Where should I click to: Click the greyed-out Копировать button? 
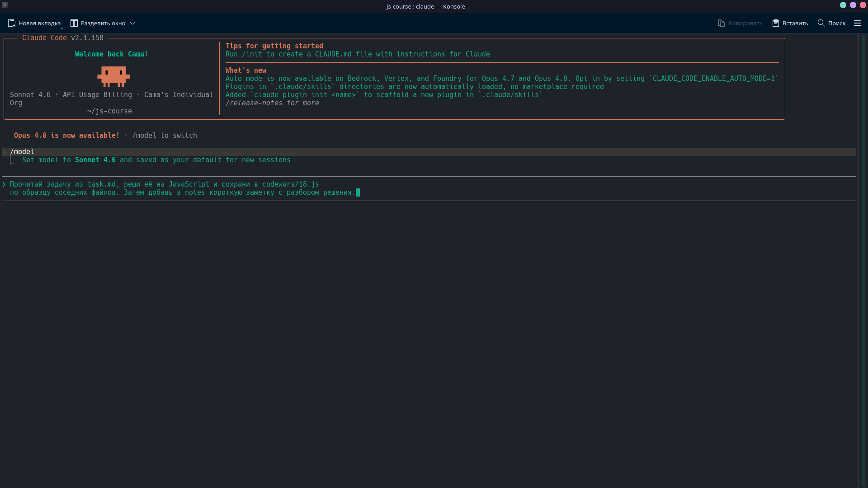[740, 23]
